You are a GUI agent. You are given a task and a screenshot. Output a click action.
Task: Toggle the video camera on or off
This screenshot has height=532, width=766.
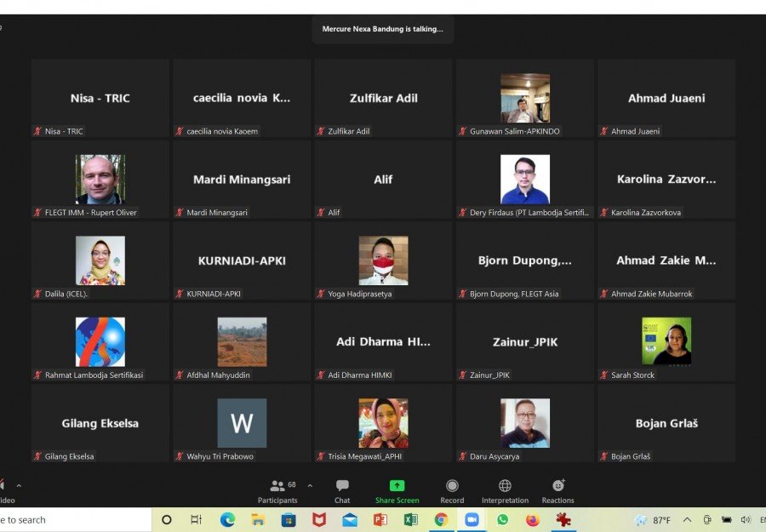tap(3, 490)
